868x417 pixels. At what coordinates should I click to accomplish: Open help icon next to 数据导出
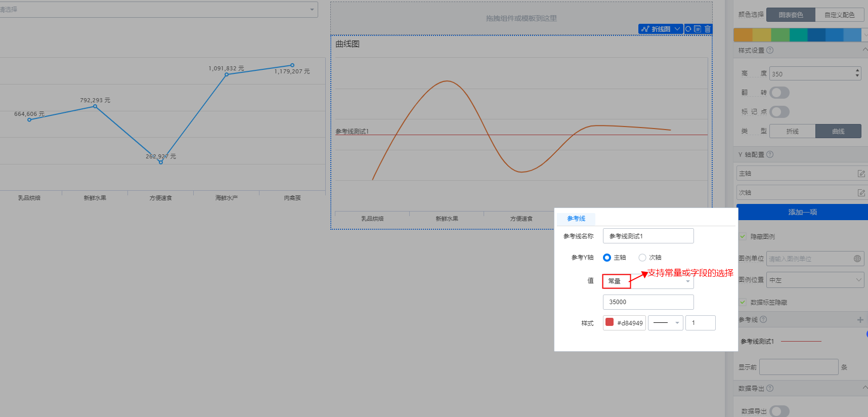[770, 388]
